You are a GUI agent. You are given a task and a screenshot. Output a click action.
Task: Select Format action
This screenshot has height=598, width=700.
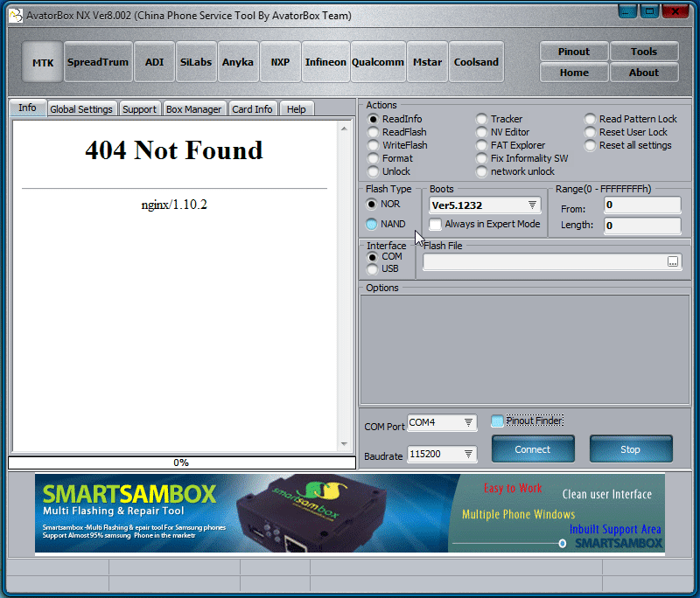point(373,158)
